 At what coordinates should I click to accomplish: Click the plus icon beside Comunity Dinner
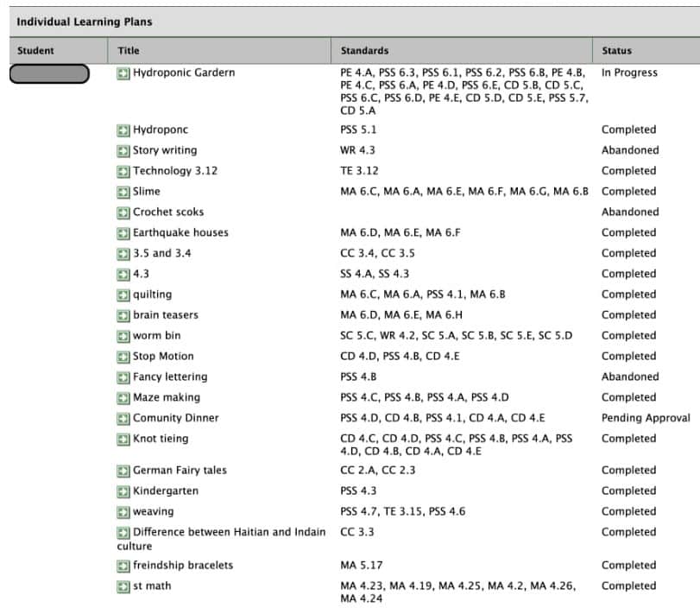(123, 419)
